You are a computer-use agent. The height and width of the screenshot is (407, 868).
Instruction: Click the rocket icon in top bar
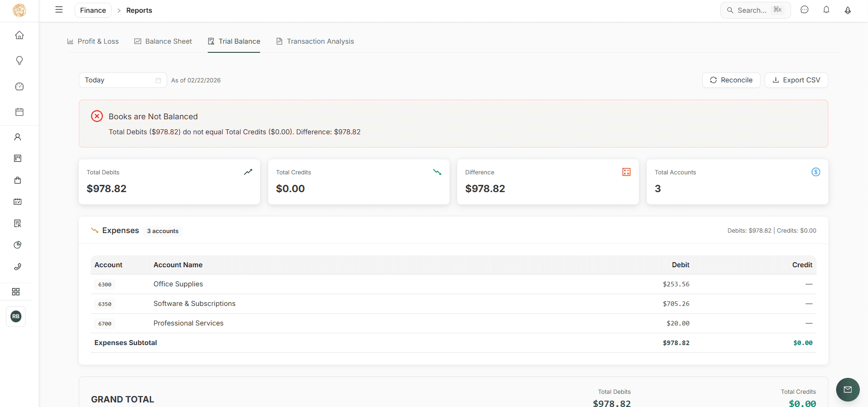(848, 10)
